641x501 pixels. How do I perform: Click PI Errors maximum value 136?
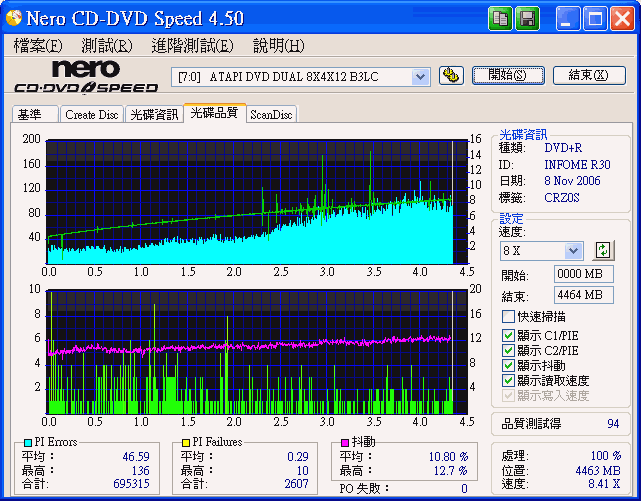141,470
